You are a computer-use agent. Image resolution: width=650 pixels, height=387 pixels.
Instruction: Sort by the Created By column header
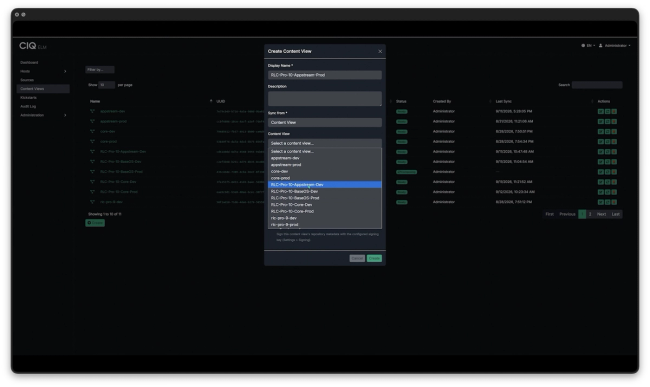(442, 102)
